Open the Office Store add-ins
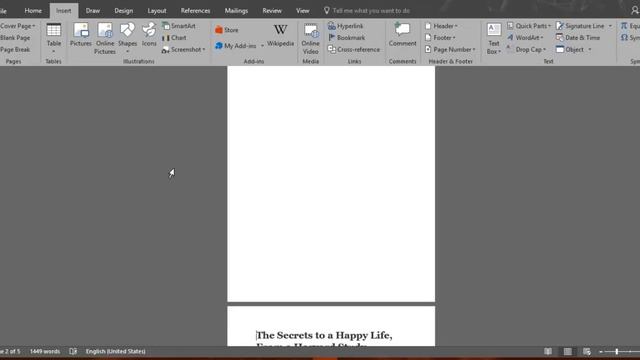This screenshot has width=640, height=360. pos(227,30)
